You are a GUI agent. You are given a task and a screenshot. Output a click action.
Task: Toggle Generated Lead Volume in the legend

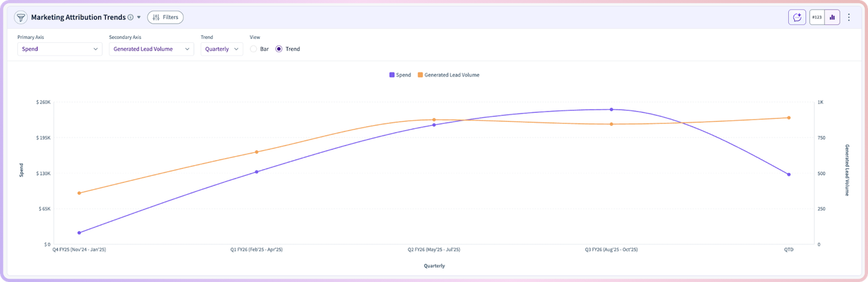click(x=448, y=75)
